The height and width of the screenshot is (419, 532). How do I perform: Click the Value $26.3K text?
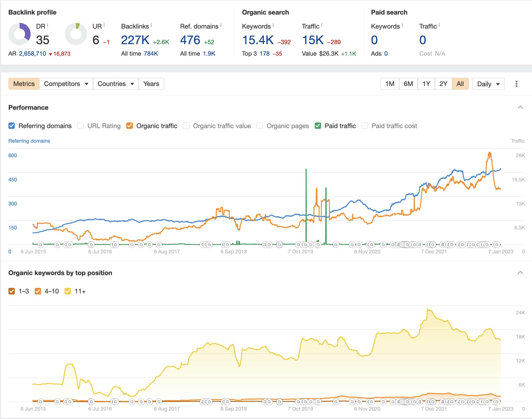point(320,54)
